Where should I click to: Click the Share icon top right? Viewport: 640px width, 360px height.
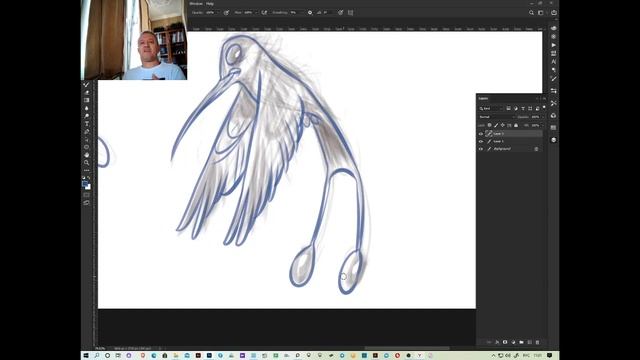click(x=554, y=13)
